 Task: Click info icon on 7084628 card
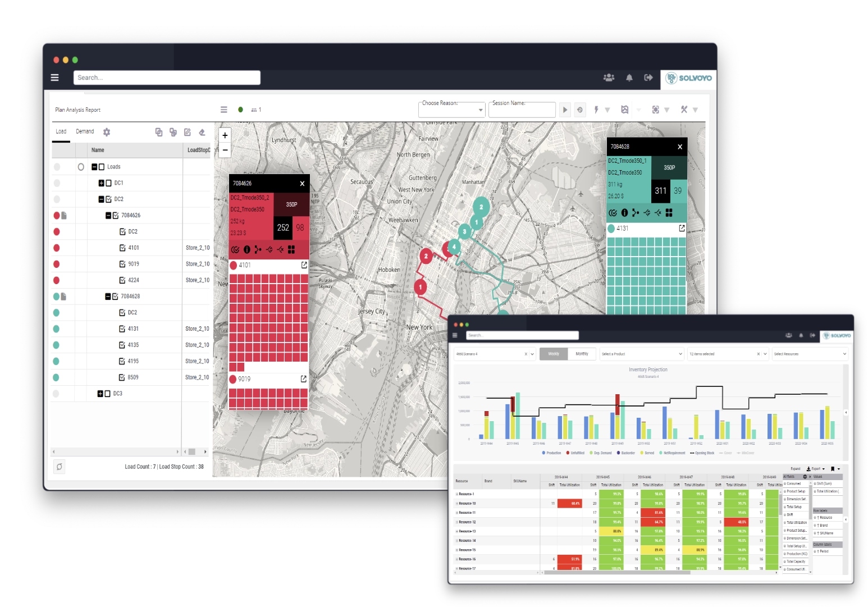pyautogui.click(x=624, y=213)
